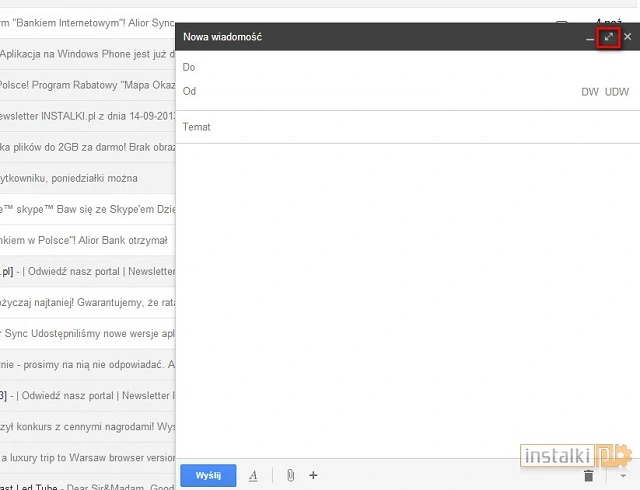
Task: Open the Newsletter INSTALKI.pl 14-09-2013 email
Action: click(87, 116)
